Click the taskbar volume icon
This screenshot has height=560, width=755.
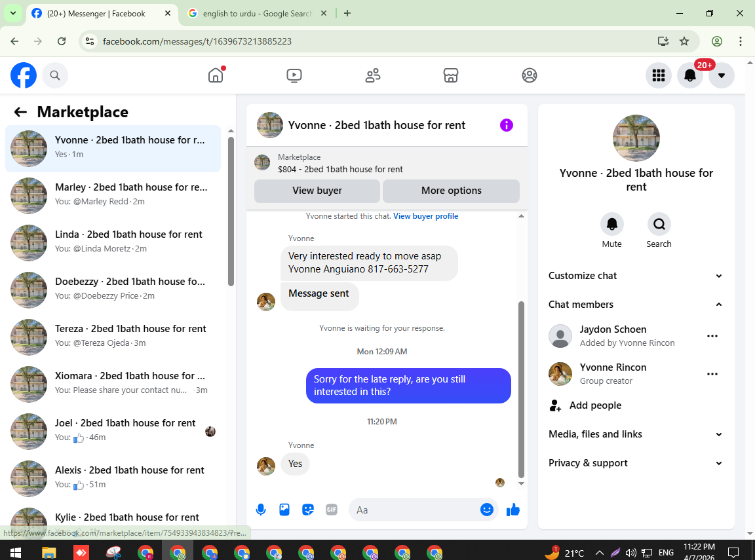[630, 553]
